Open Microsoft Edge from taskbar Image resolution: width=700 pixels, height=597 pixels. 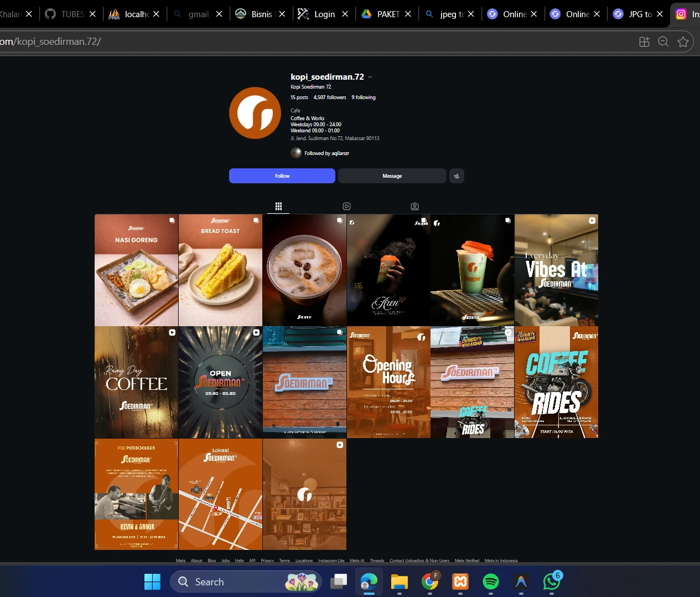[x=369, y=581]
